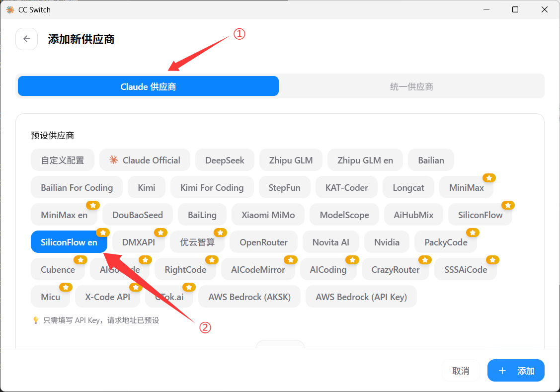Screen dimensions: 560x392
Task: Pick the Zhipu GLM en preset
Action: pyautogui.click(x=365, y=160)
